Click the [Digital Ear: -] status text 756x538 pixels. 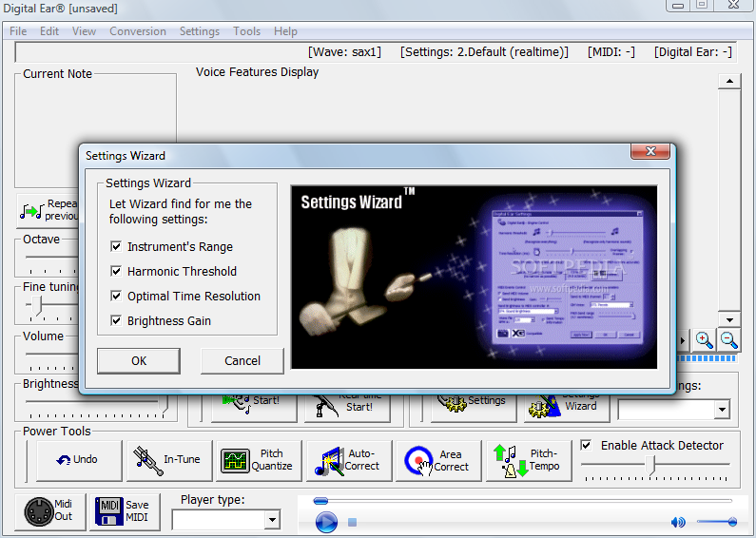[693, 52]
